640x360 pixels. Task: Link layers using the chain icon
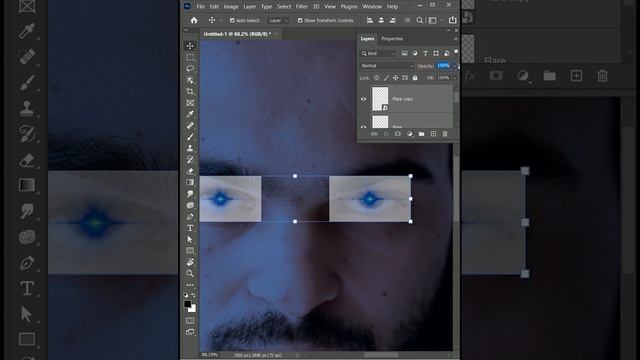pyautogui.click(x=374, y=134)
